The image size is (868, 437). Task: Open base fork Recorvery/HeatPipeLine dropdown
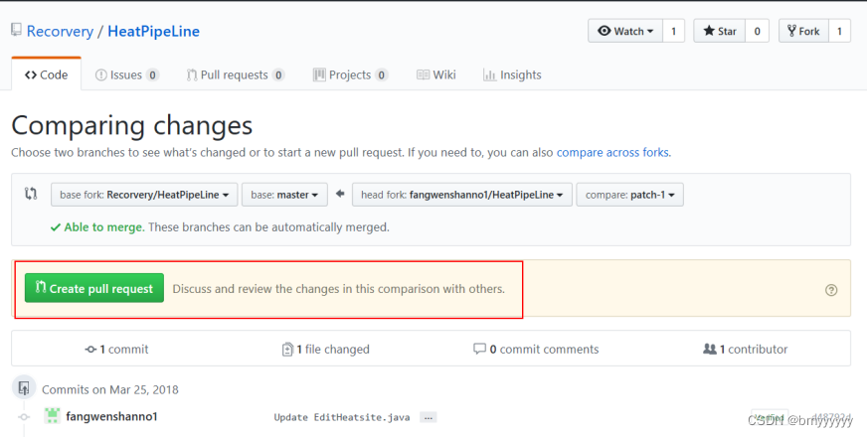click(144, 195)
